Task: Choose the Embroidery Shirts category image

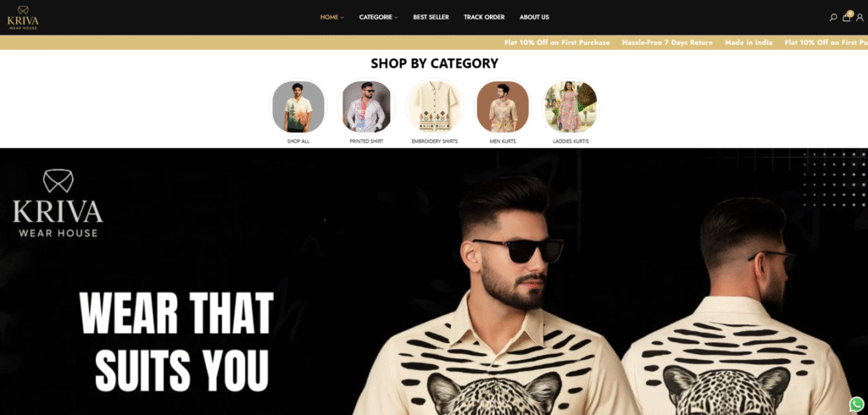Action: click(x=435, y=106)
